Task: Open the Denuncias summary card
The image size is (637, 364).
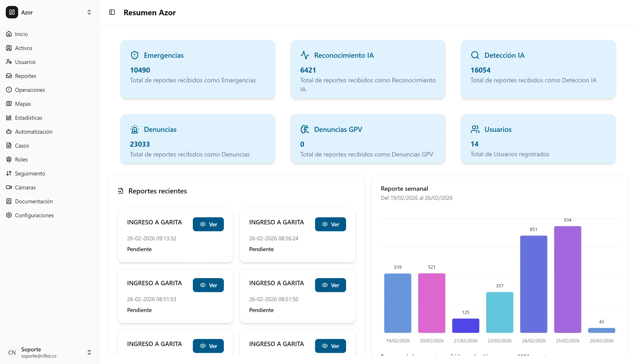Action: 197,139
